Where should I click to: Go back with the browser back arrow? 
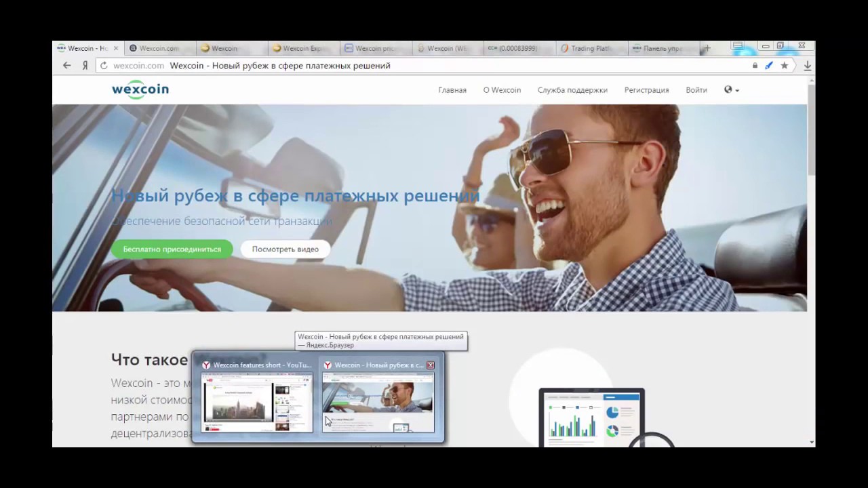(66, 66)
